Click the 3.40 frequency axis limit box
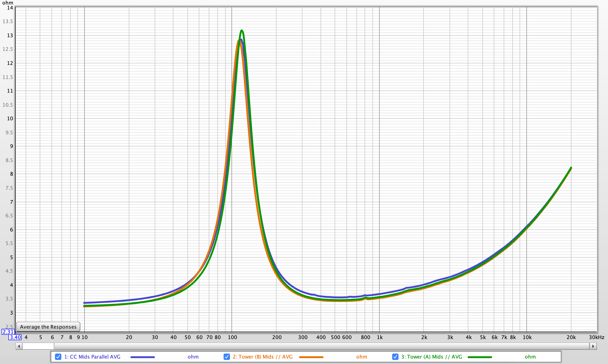Screen dimensions: 608x364 tap(15, 337)
